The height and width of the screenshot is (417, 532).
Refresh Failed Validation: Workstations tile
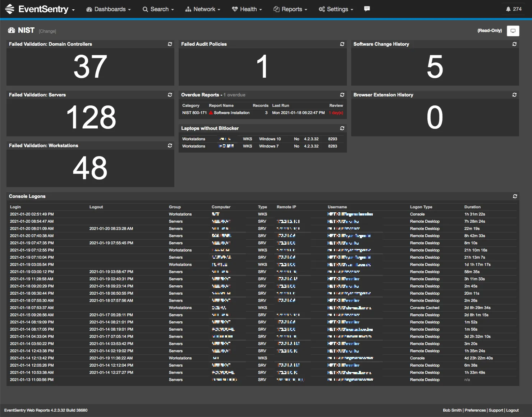(170, 145)
